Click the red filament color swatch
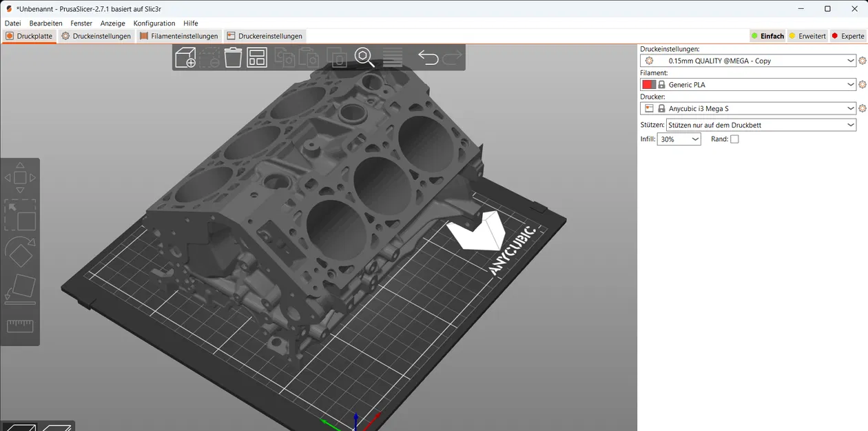 [647, 84]
